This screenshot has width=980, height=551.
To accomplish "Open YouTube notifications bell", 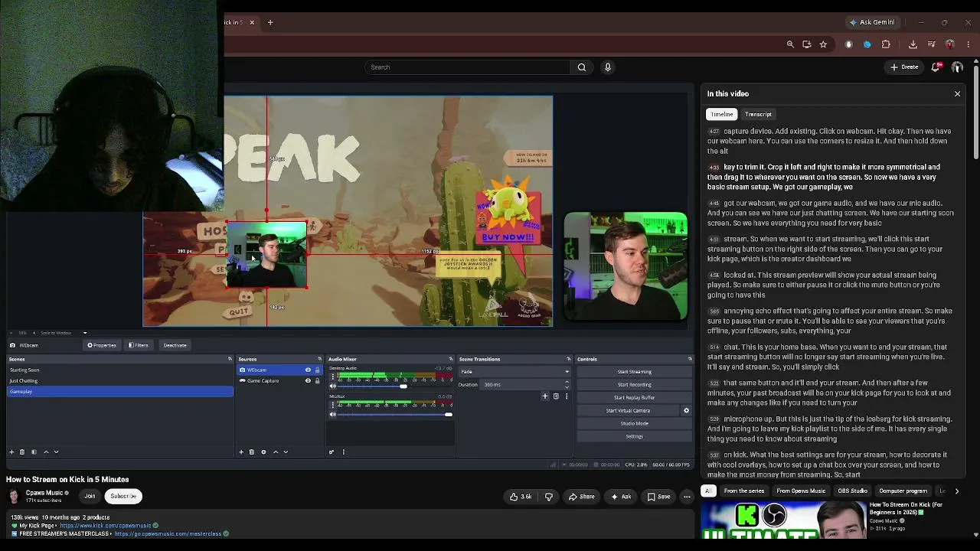I will point(936,67).
